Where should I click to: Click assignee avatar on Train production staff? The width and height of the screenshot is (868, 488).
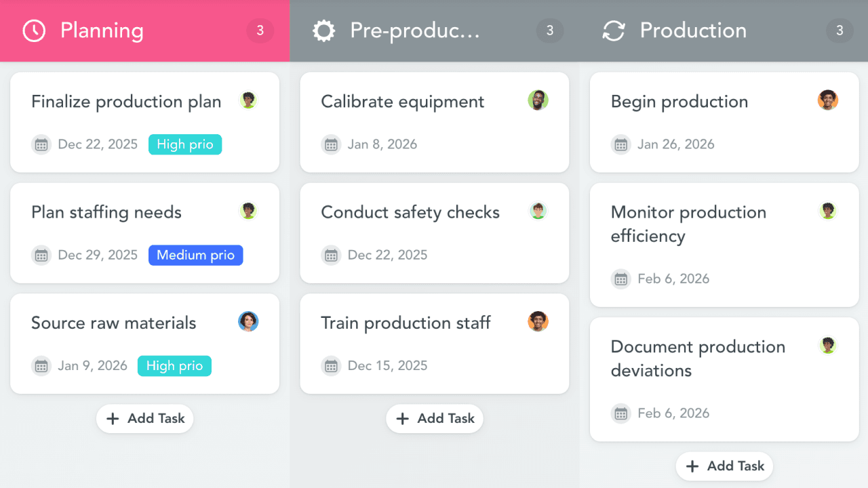point(538,321)
